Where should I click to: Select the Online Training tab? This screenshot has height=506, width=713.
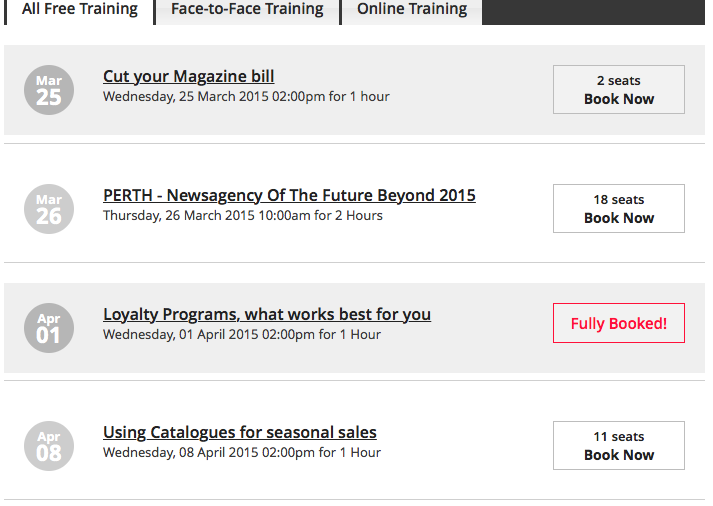(412, 10)
